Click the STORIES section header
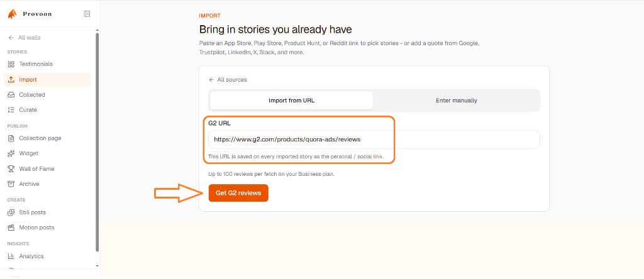This screenshot has width=644, height=279. (x=17, y=52)
